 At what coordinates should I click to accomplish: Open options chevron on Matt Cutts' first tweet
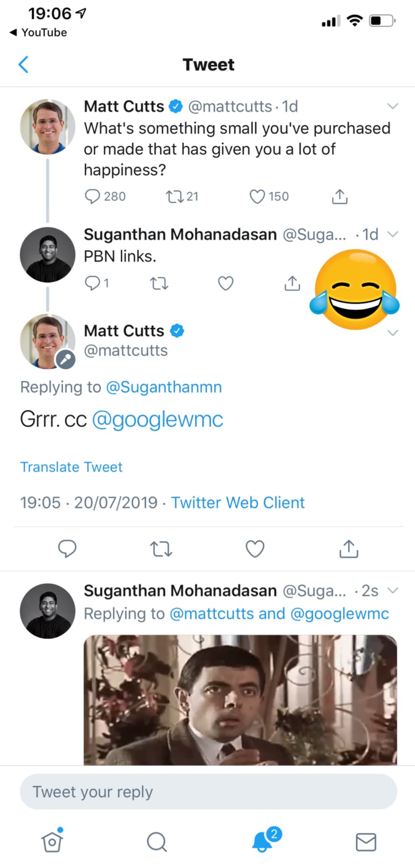393,106
